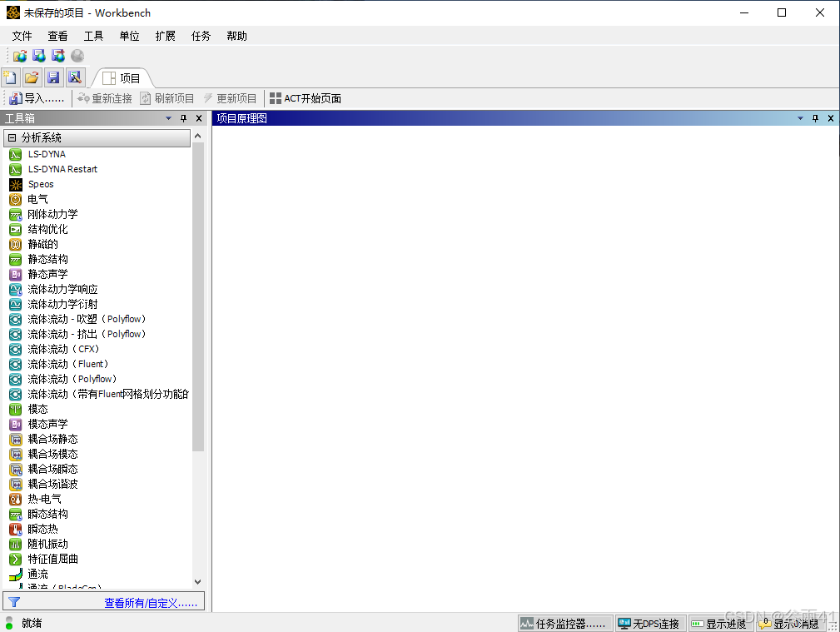
Task: Click the 热-电气 system icon
Action: point(16,500)
